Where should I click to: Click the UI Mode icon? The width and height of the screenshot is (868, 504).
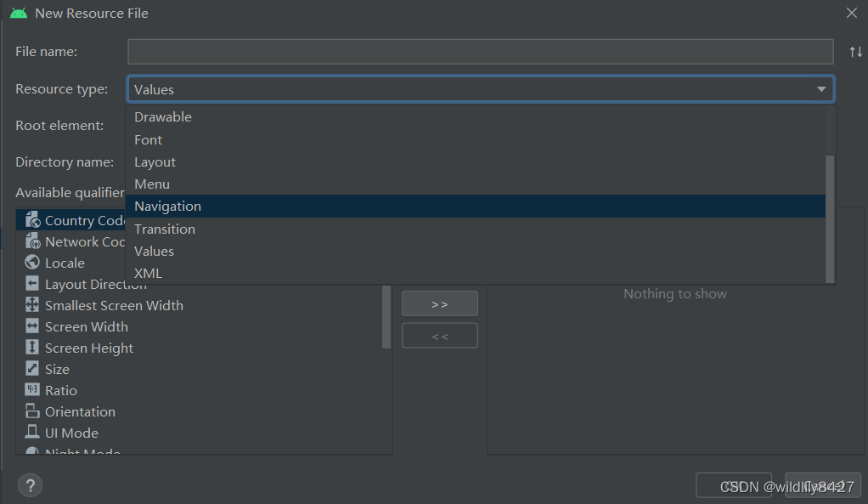[32, 433]
